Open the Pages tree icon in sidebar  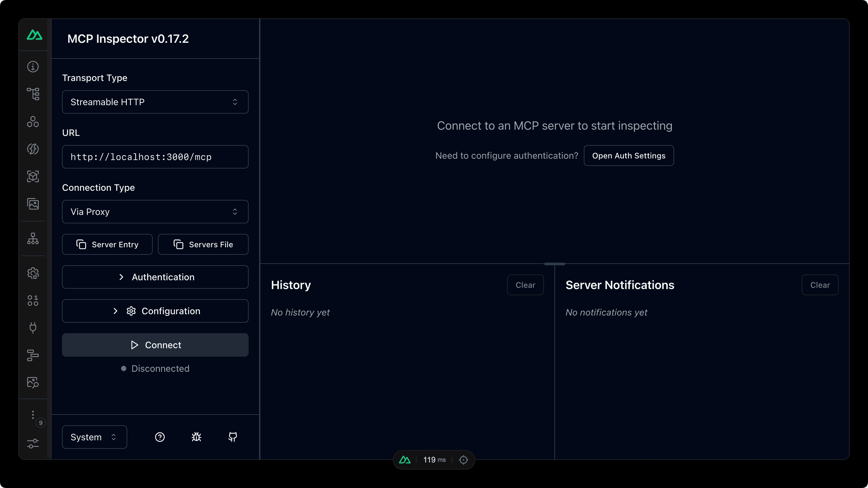(x=33, y=94)
